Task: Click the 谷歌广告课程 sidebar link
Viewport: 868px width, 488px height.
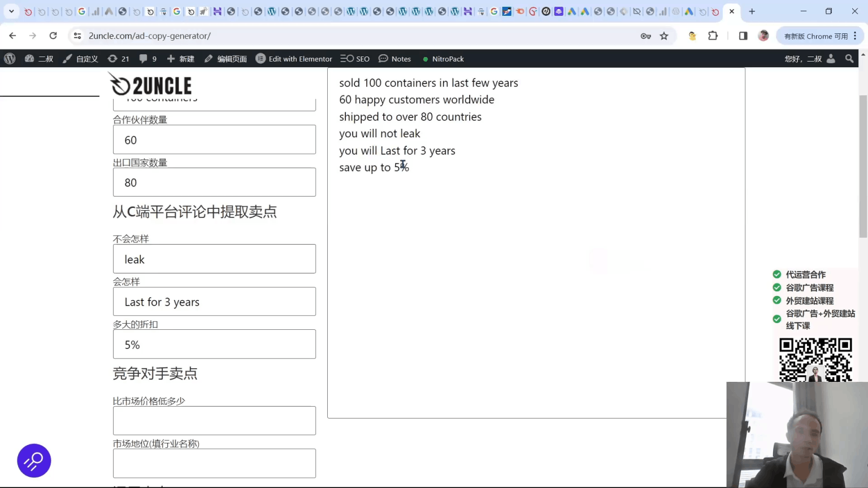Action: (x=809, y=287)
